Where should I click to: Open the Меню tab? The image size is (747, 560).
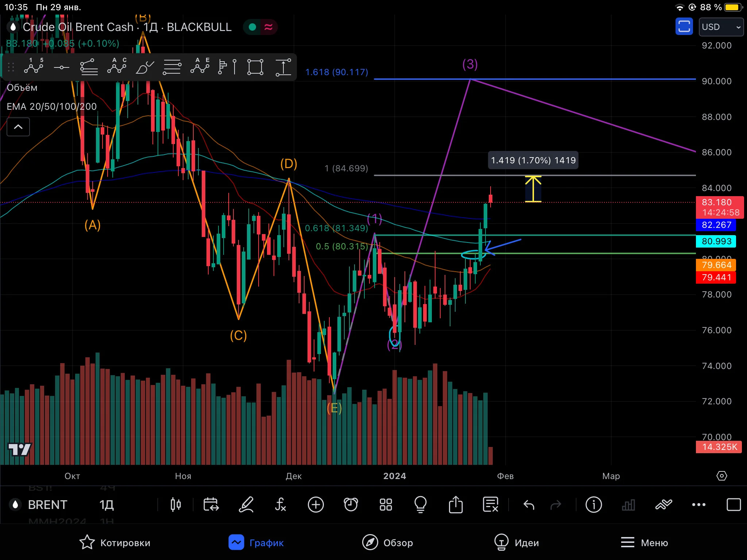tap(644, 542)
